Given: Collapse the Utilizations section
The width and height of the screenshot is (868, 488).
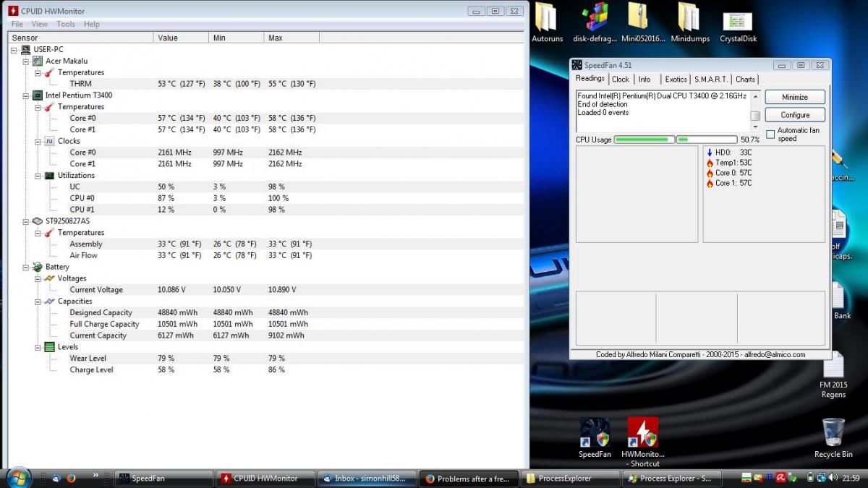Looking at the screenshot, I should [x=38, y=175].
